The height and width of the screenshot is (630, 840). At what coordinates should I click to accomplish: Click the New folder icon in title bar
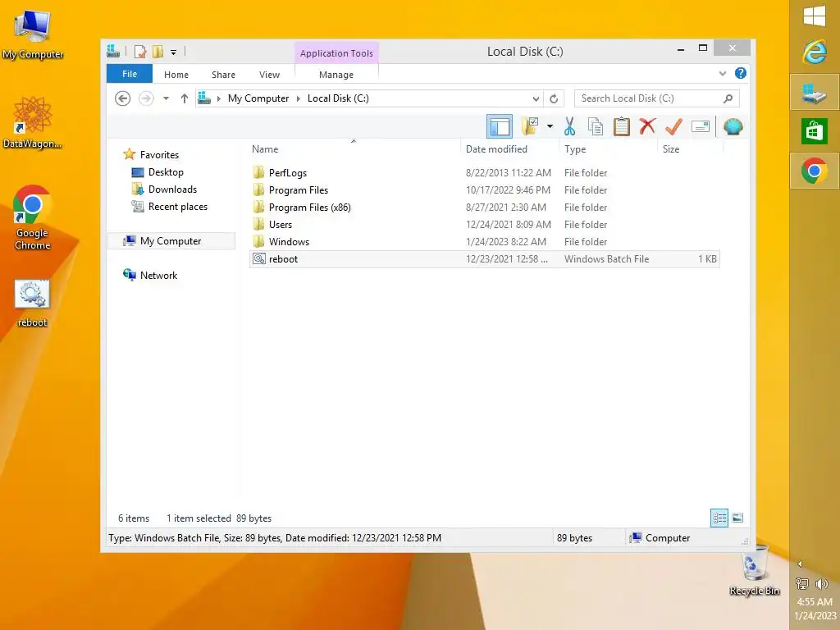[x=157, y=52]
